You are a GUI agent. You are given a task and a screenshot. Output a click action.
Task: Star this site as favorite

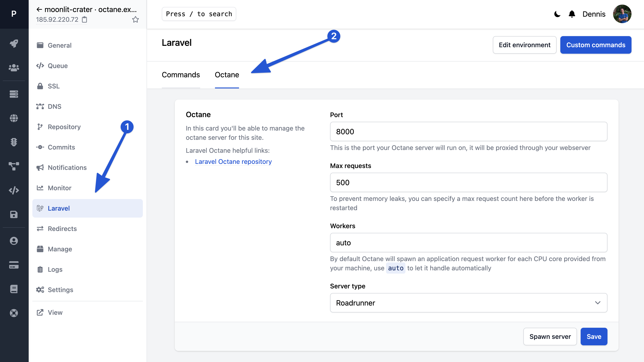[x=135, y=19]
